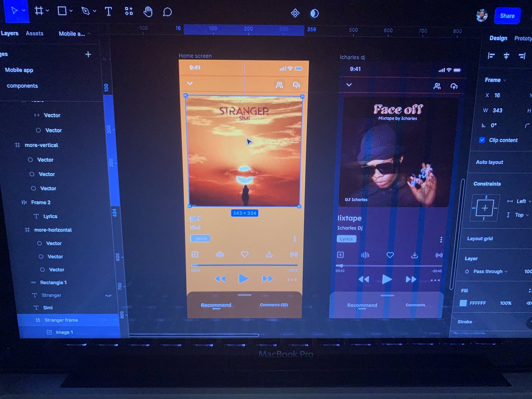Image resolution: width=532 pixels, height=399 pixels.
Task: Open Pen tool options chevron
Action: pos(94,12)
